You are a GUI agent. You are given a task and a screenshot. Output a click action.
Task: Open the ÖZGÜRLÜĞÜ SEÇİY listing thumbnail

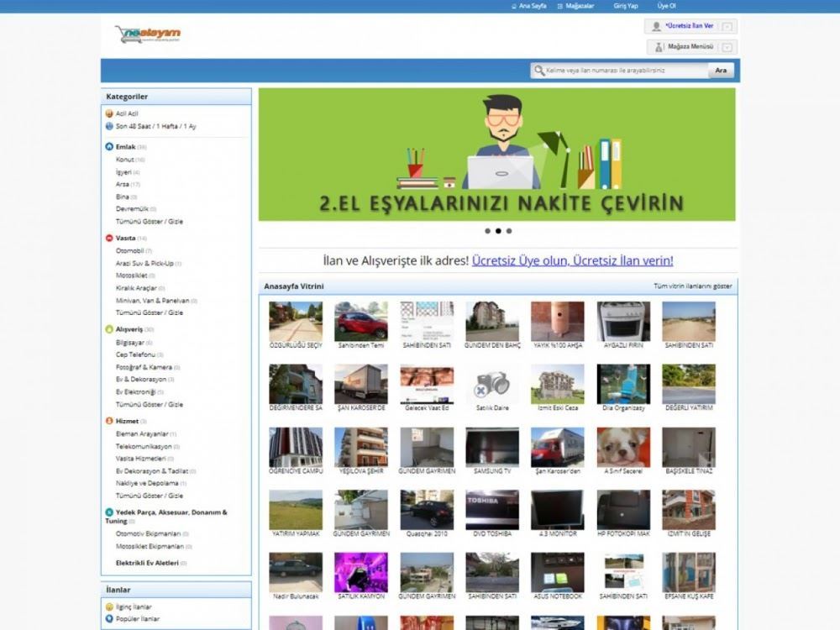[296, 322]
